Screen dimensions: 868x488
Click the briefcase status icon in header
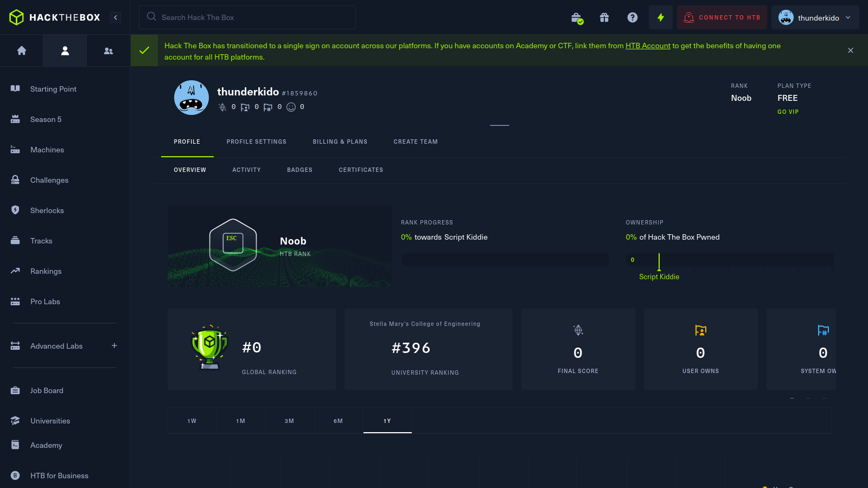(x=577, y=18)
